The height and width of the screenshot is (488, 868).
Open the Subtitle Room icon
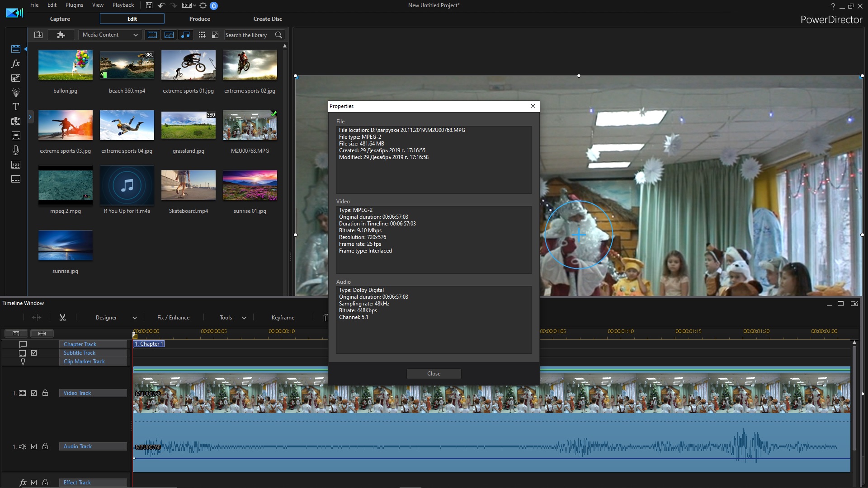[15, 179]
